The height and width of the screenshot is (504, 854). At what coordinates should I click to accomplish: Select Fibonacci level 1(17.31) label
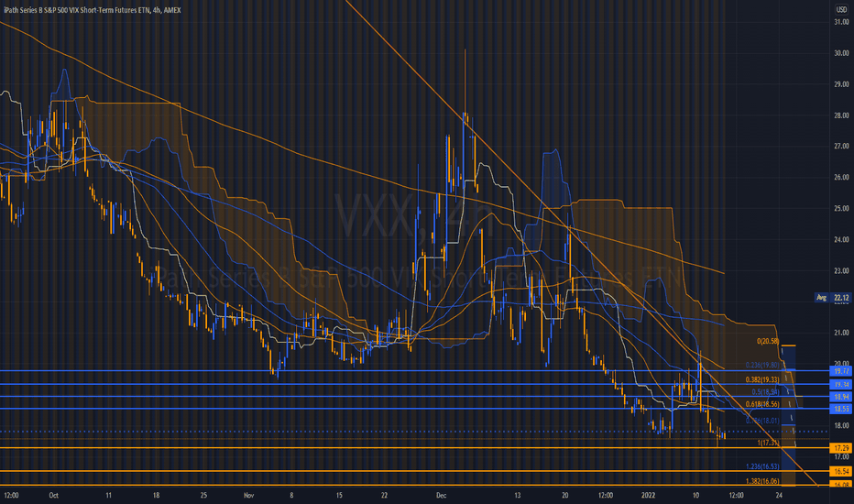coord(768,443)
